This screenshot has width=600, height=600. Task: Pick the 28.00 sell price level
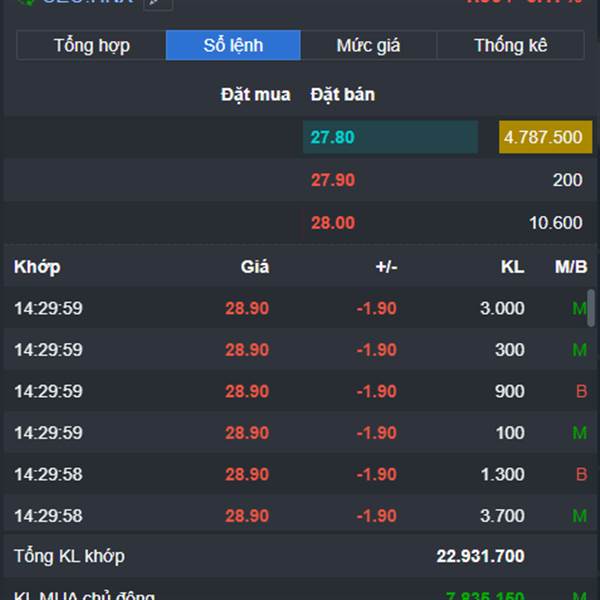[x=333, y=223]
